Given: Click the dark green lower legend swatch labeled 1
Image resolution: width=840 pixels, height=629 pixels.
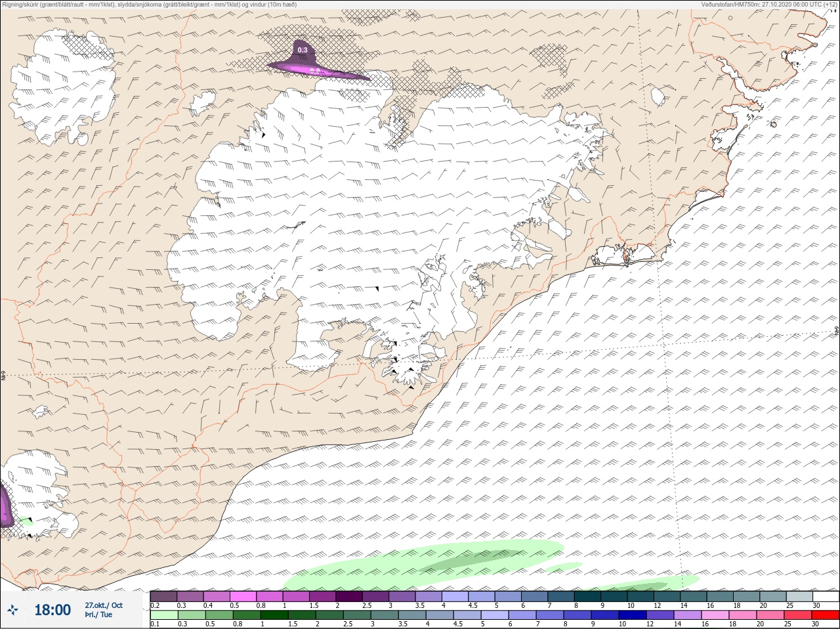Looking at the screenshot, I should (x=274, y=615).
